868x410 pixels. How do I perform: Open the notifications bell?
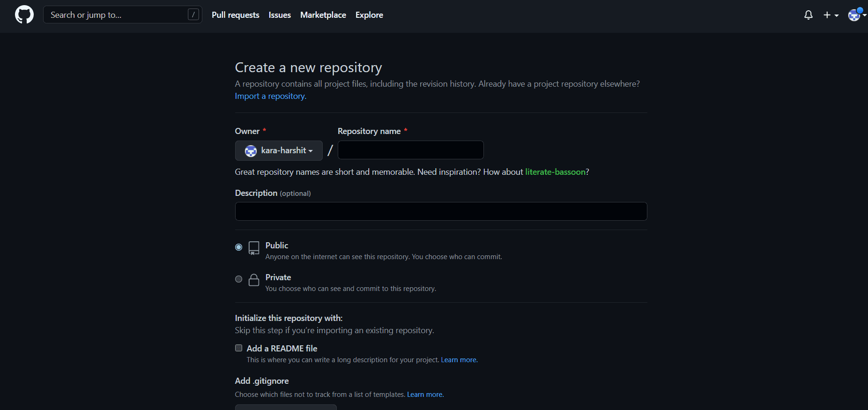point(808,15)
